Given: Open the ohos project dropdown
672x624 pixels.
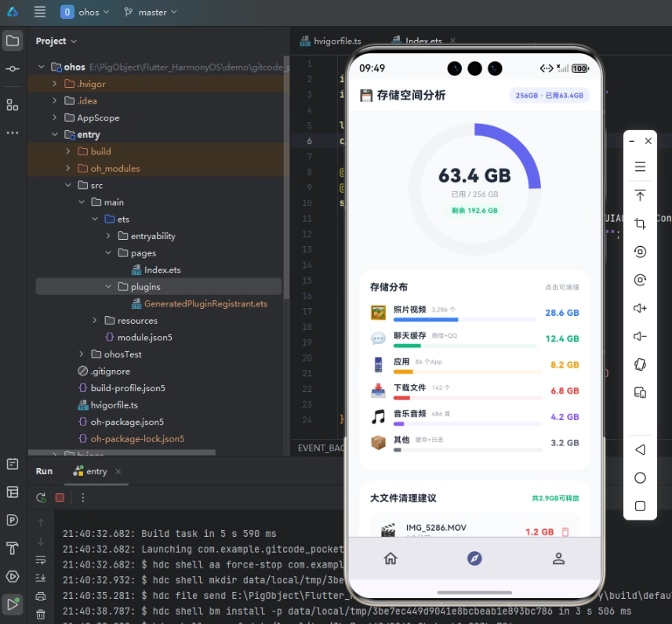Looking at the screenshot, I should click(85, 12).
